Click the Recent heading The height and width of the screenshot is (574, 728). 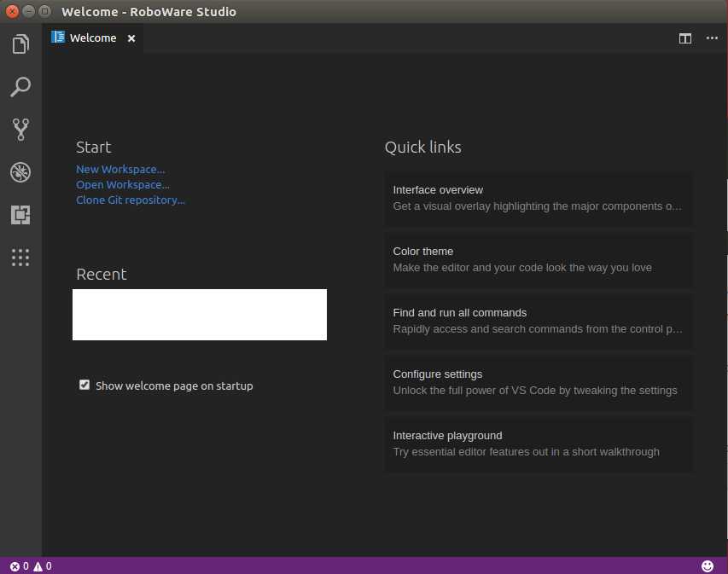102,275
